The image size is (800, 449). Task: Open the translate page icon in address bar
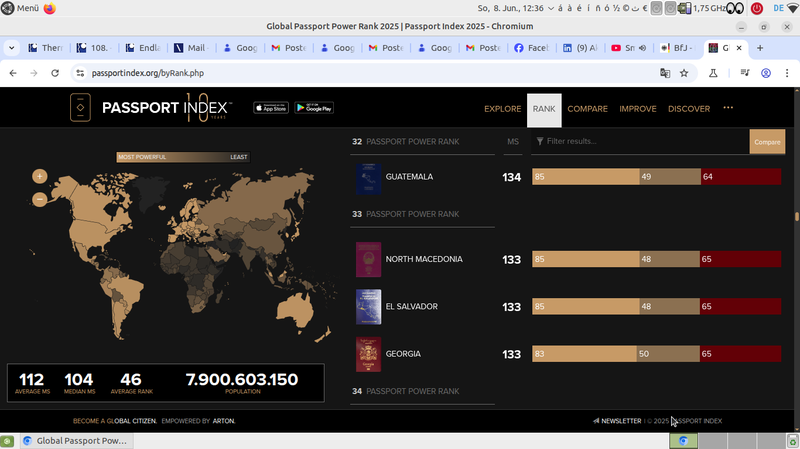(664, 73)
